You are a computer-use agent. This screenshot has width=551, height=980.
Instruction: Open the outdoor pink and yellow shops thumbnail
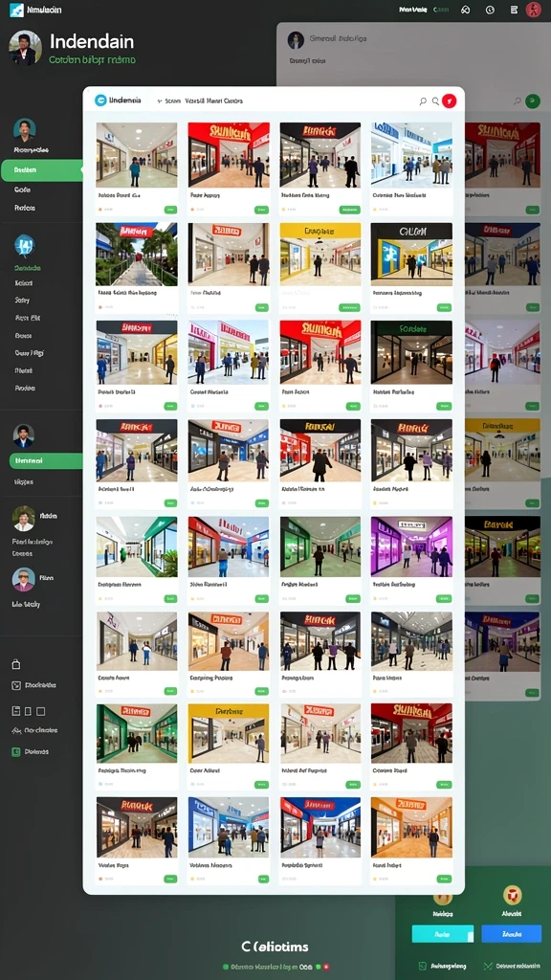point(228,352)
